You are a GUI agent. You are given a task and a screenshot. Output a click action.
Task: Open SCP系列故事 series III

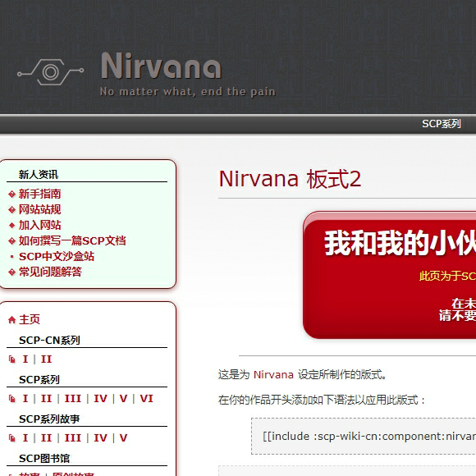coord(72,438)
